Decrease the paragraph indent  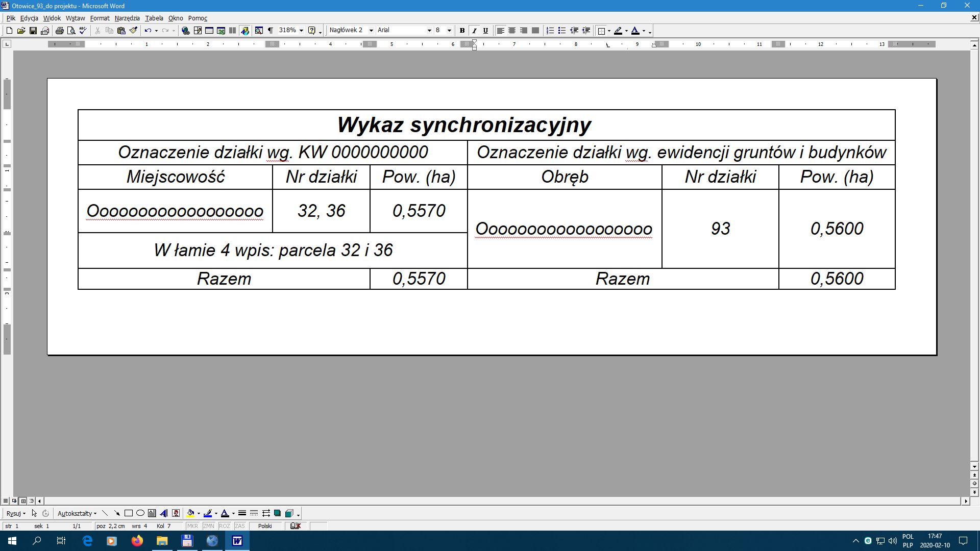[574, 31]
